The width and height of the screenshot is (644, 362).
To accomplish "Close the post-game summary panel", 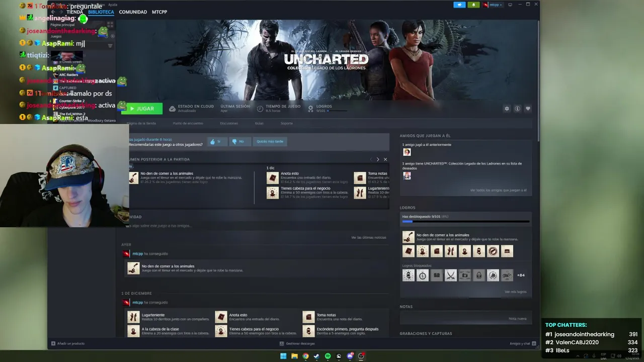I will tap(385, 159).
